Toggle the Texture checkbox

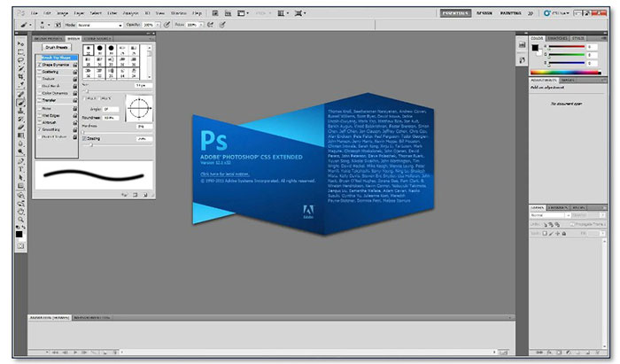point(40,79)
